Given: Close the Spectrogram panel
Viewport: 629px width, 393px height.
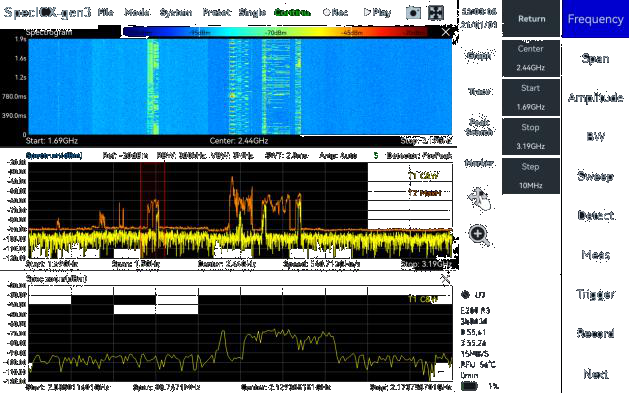Looking at the screenshot, I should click(x=445, y=32).
